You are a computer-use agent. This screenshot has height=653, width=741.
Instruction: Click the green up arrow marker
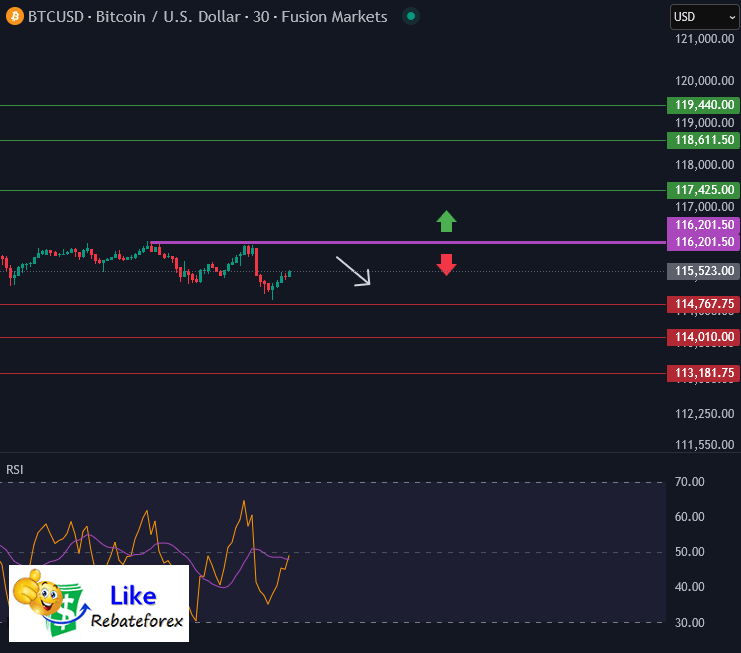click(446, 221)
